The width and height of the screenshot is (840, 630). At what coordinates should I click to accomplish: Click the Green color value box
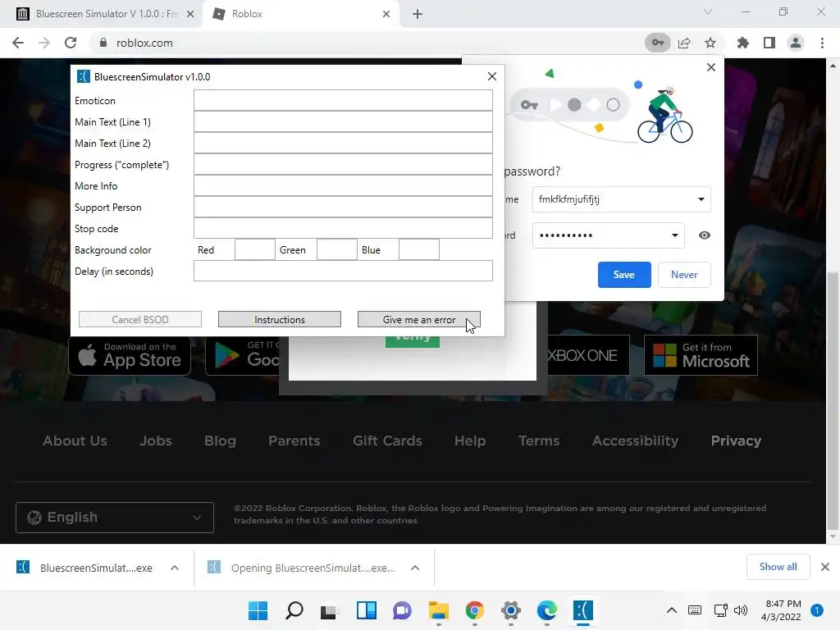pos(337,249)
